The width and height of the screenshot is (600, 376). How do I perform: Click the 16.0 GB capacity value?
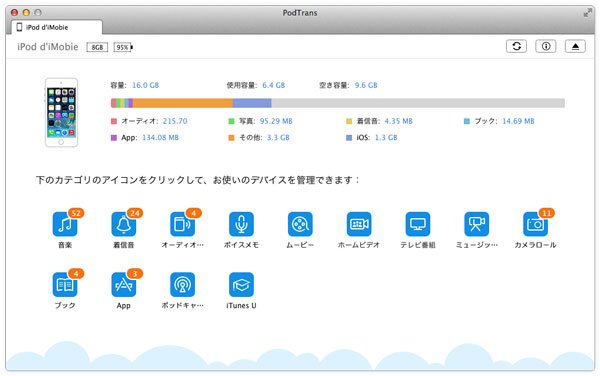click(145, 85)
